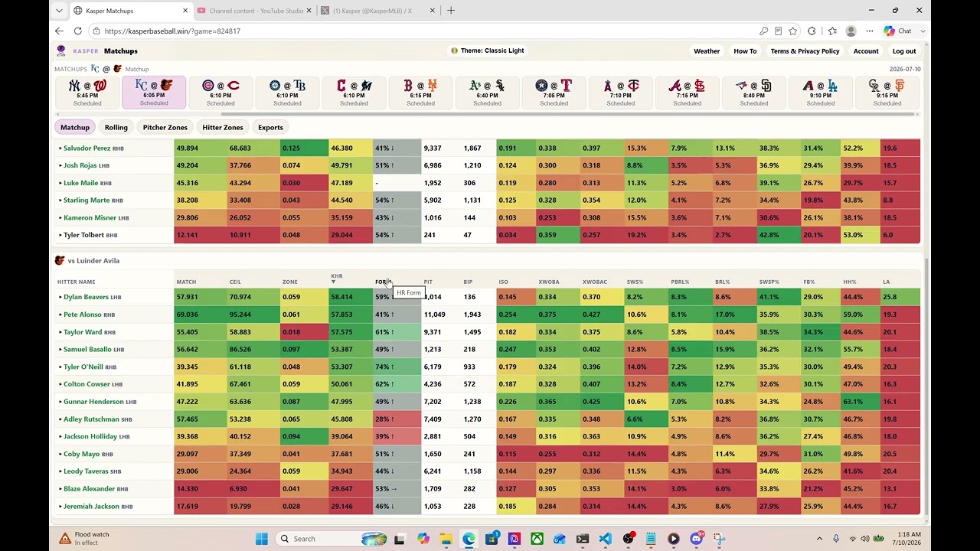Sort lower table by MATCH column header
The height and width of the screenshot is (551, 980).
(186, 282)
